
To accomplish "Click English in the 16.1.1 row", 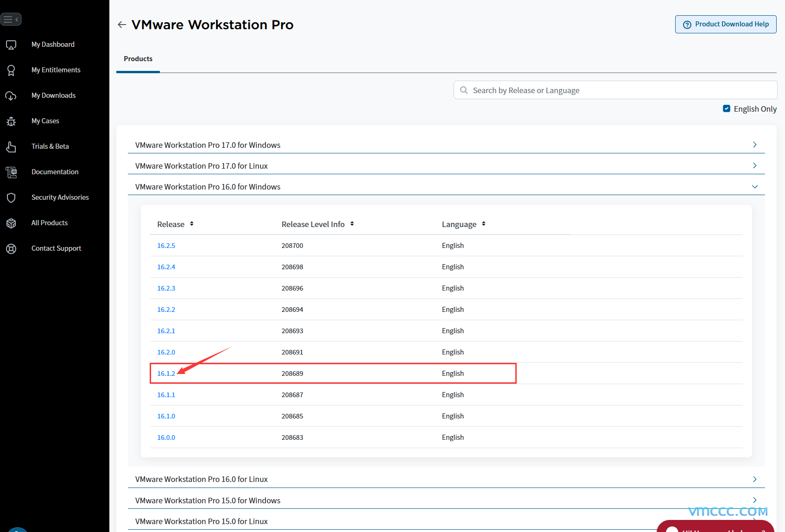I will (x=453, y=395).
